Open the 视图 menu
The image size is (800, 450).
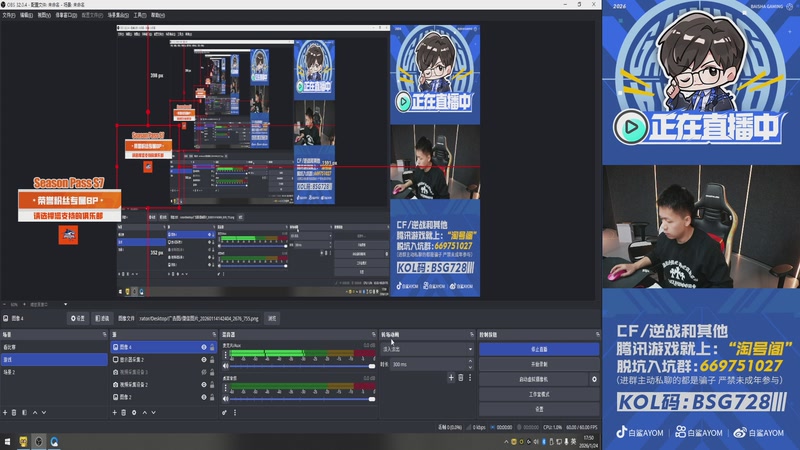point(44,15)
